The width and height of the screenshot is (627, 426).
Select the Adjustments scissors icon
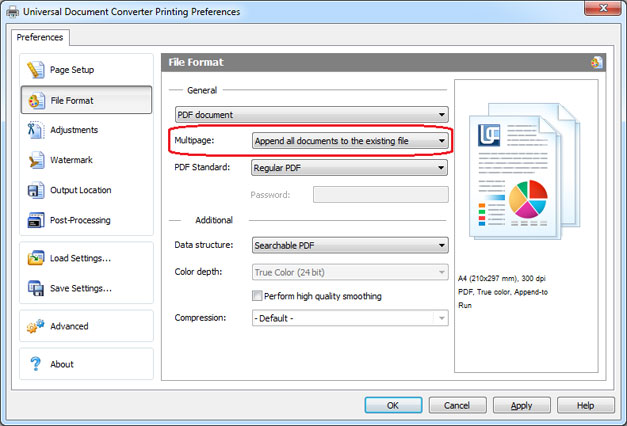tap(35, 130)
